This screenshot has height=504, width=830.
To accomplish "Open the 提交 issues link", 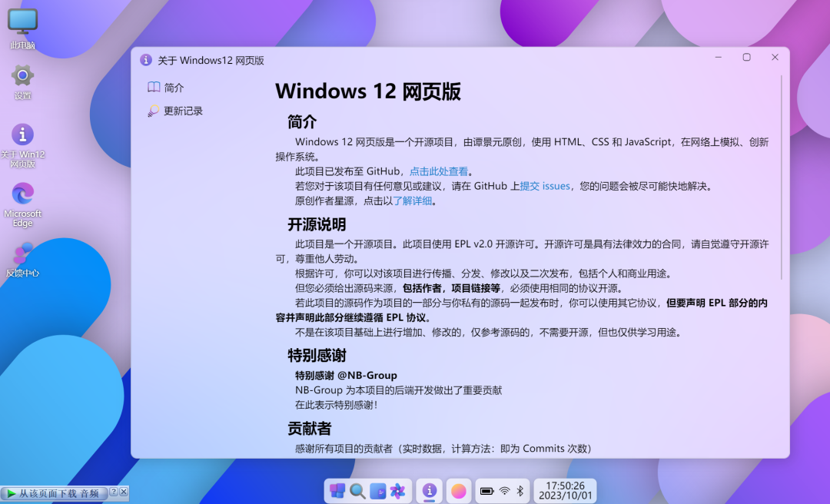I will [545, 186].
